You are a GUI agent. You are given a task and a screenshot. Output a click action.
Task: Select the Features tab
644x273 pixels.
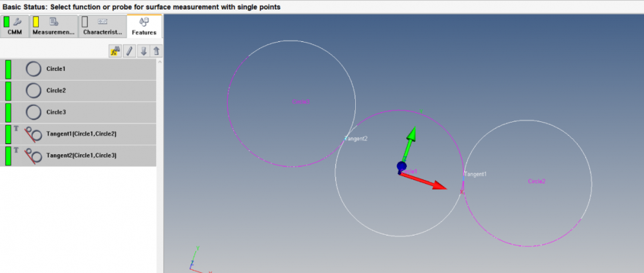click(x=144, y=26)
